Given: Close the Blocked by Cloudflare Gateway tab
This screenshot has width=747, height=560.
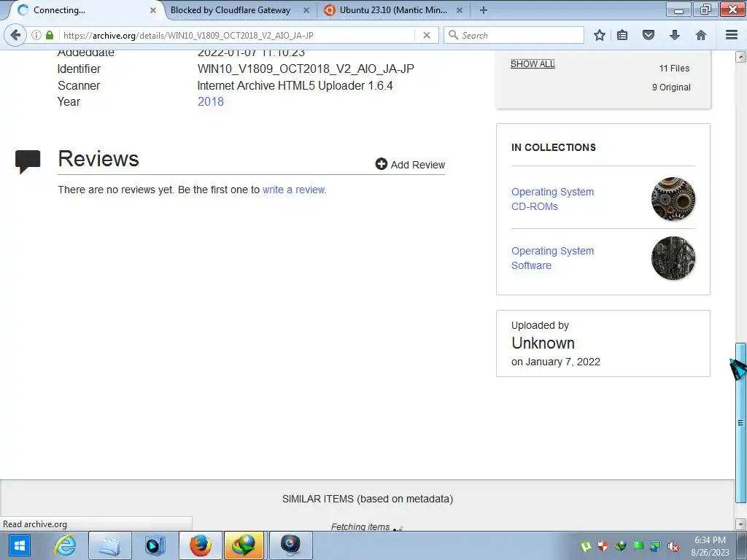Looking at the screenshot, I should [x=306, y=10].
